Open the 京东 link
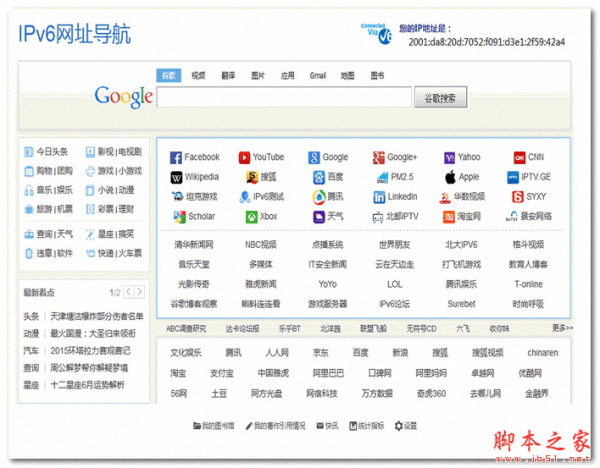The height and width of the screenshot is (468, 600). (320, 353)
